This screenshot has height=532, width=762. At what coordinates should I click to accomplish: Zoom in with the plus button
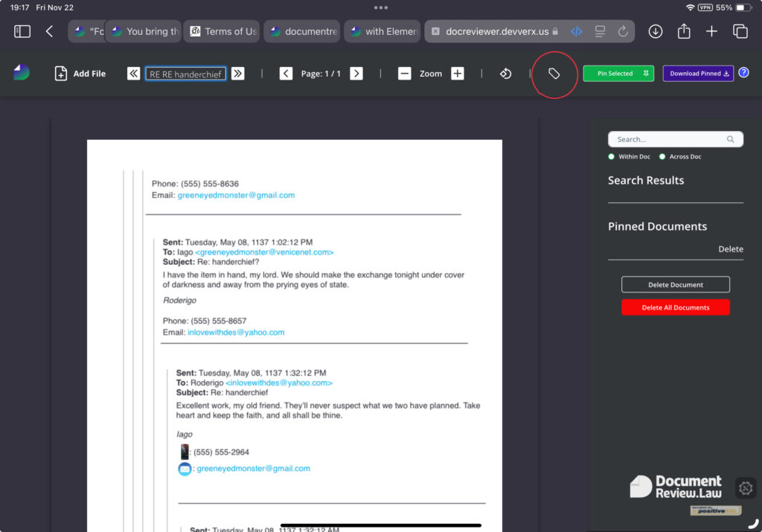tap(458, 74)
